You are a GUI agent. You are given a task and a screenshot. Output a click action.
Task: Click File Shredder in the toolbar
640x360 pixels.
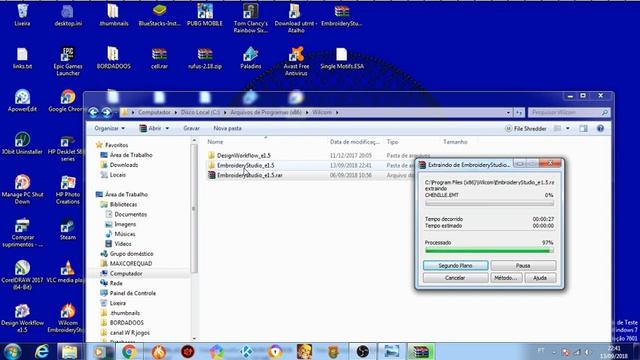526,129
